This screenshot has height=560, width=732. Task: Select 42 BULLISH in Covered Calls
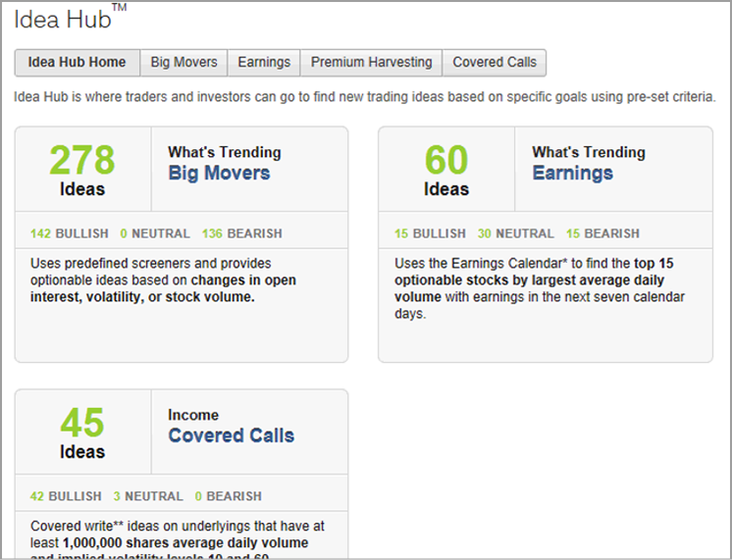(x=66, y=496)
